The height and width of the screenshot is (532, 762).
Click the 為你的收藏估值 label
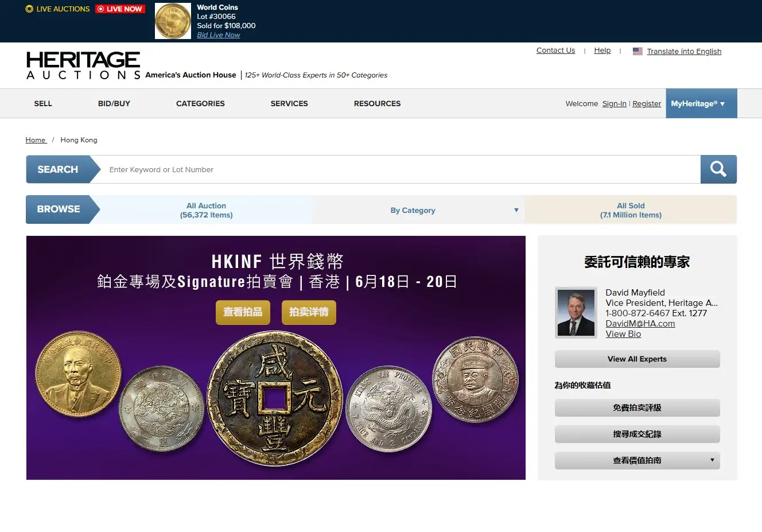(x=582, y=385)
